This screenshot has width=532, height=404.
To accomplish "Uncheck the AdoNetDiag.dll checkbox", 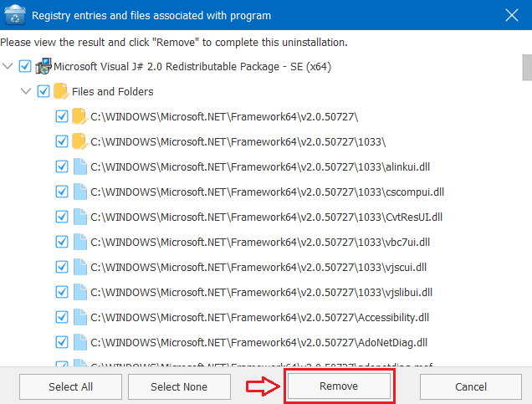I will 62,342.
